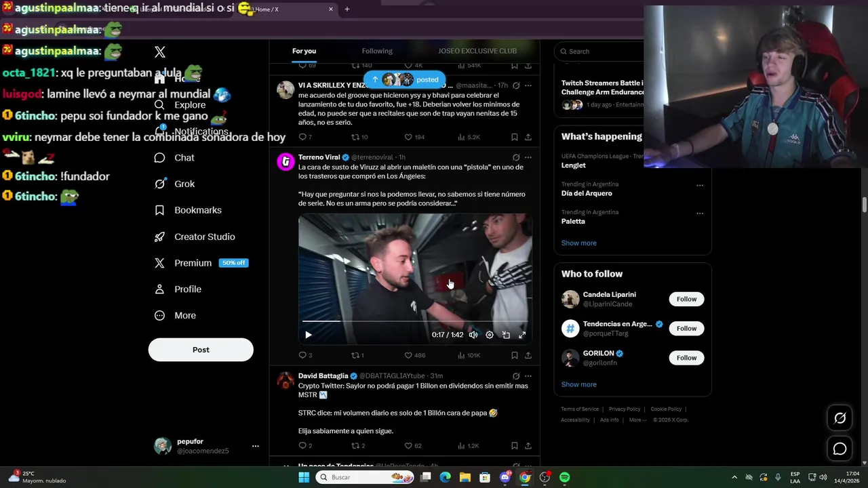Open Chat from the sidebar
The width and height of the screenshot is (868, 488).
[174, 158]
